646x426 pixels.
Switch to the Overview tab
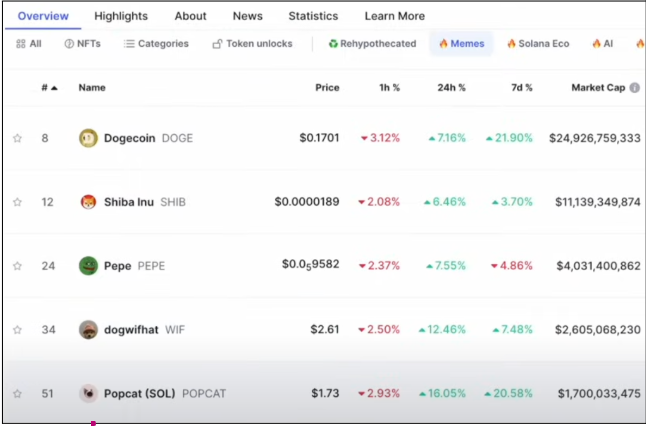click(x=43, y=16)
